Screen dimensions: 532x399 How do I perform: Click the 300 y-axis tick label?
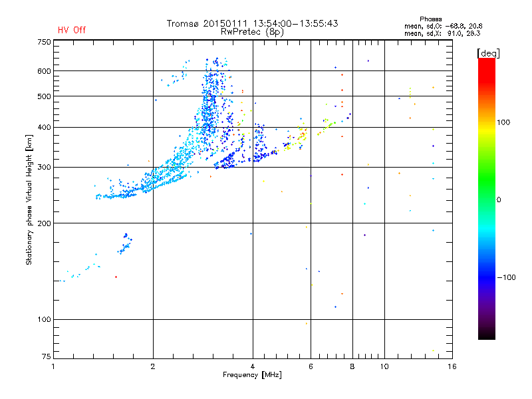[x=44, y=167]
